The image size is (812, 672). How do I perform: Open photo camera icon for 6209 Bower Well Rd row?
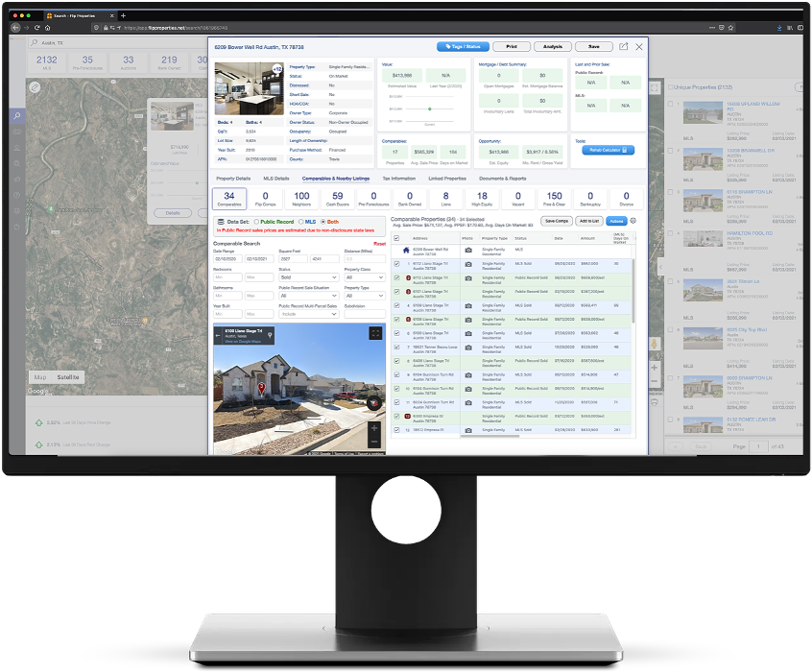point(468,250)
